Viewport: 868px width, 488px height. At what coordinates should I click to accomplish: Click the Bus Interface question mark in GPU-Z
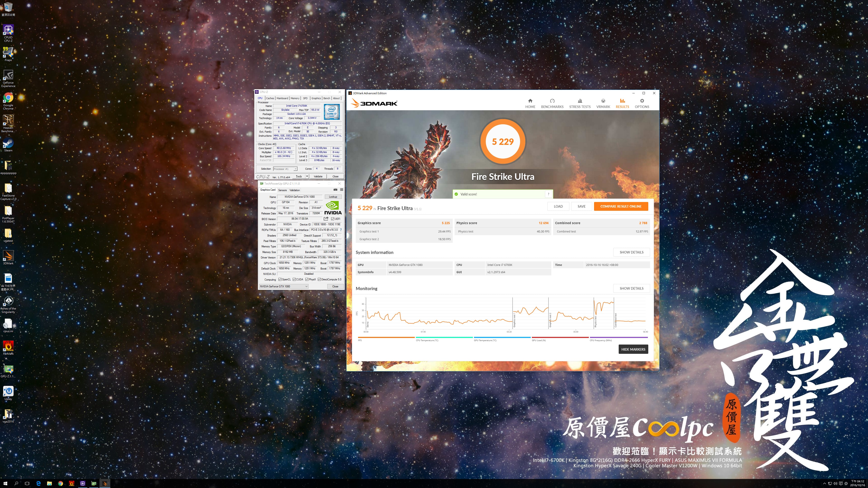341,230
